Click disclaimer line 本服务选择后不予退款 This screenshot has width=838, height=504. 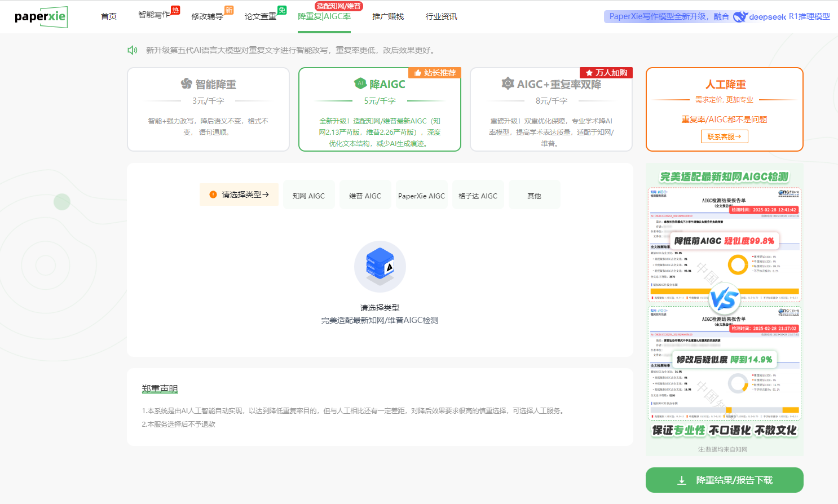pos(178,424)
